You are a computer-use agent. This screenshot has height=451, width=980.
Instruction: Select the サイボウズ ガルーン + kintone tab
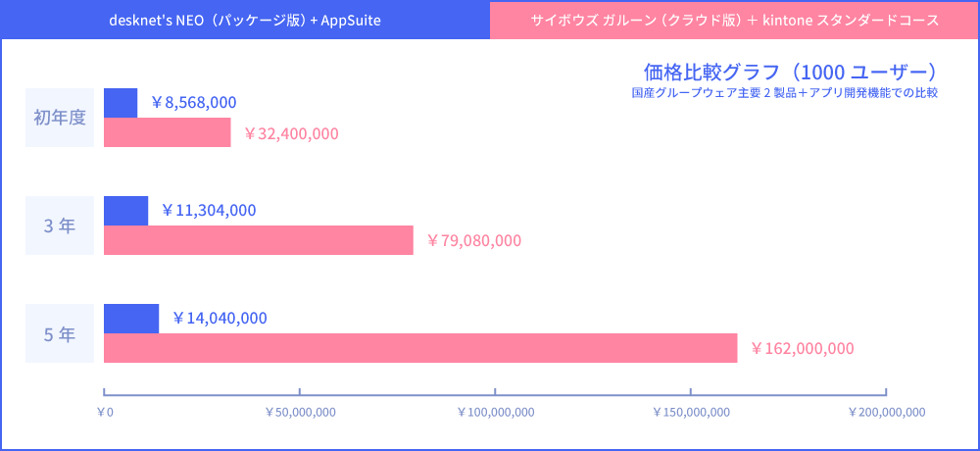(734, 20)
